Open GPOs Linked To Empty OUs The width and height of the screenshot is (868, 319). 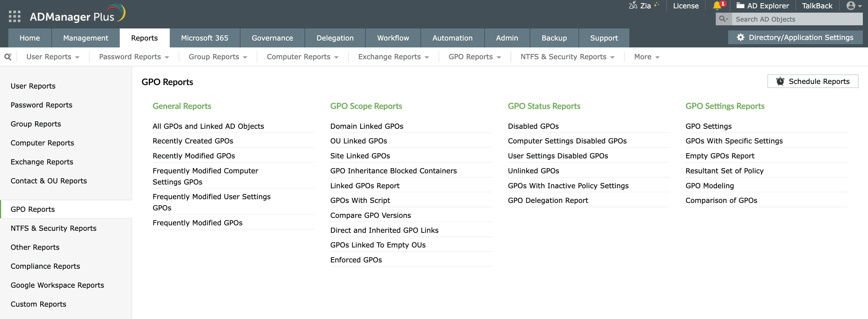click(378, 245)
